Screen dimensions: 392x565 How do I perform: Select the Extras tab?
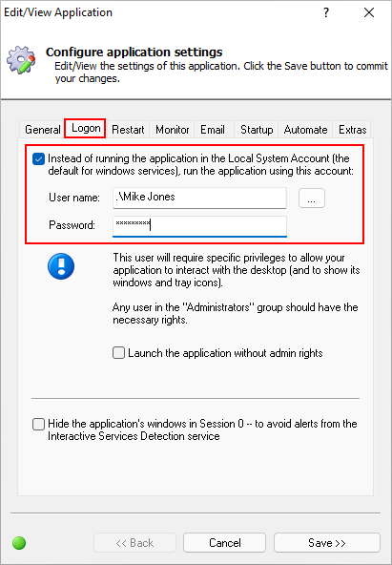point(352,130)
